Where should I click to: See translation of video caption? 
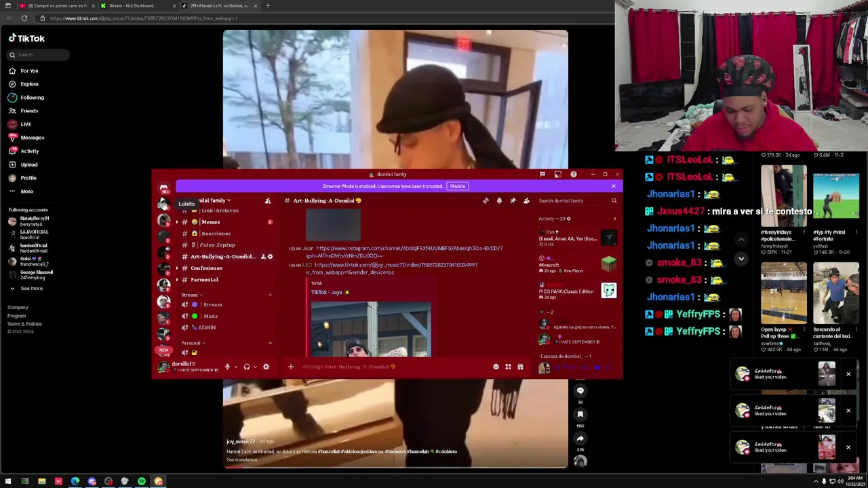coord(242,460)
